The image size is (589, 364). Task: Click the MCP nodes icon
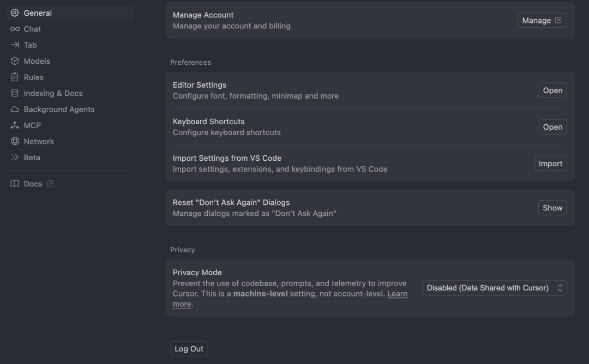(15, 125)
